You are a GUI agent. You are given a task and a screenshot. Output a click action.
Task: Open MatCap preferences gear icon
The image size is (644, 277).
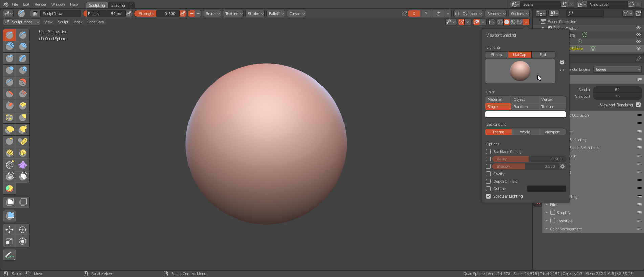(x=562, y=62)
